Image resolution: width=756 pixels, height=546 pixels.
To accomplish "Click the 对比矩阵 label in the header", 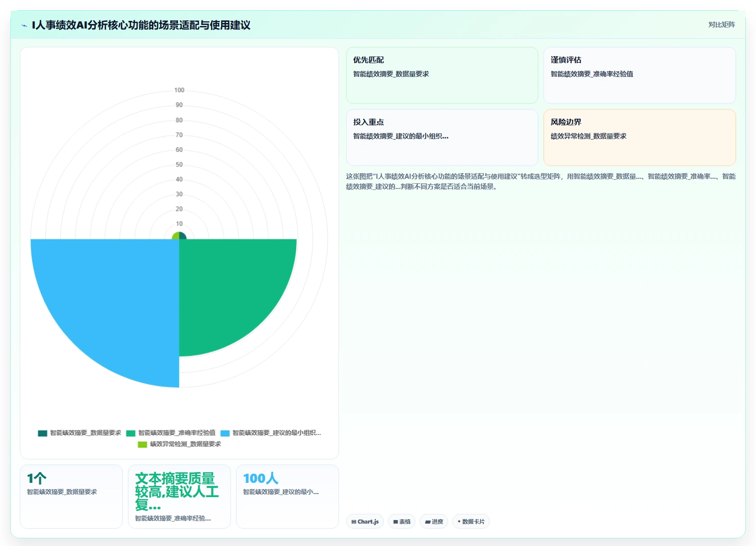I will click(x=721, y=24).
